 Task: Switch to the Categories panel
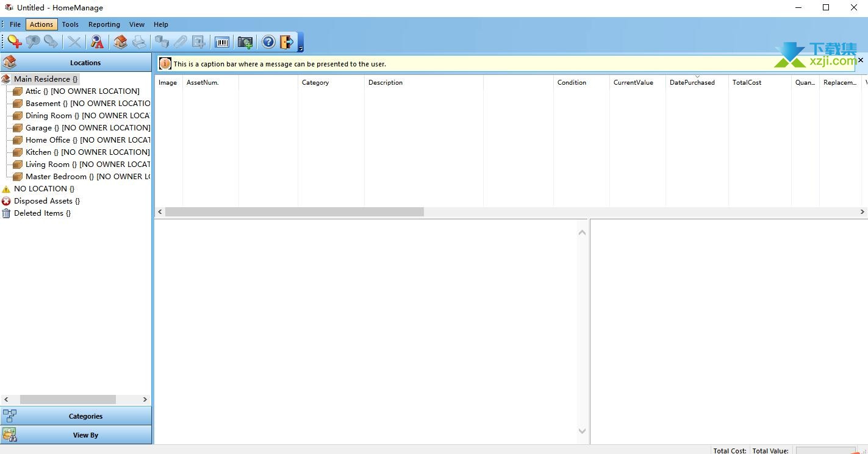click(x=76, y=416)
